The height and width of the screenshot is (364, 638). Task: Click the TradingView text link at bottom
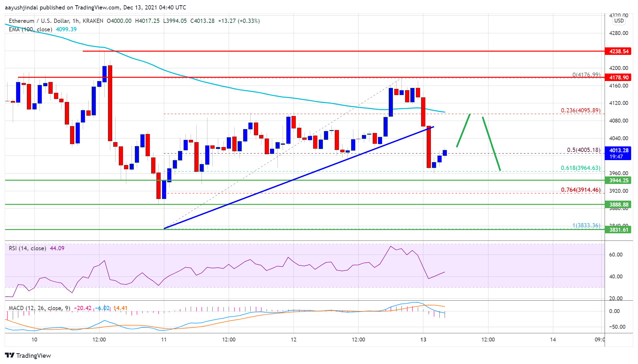(34, 356)
